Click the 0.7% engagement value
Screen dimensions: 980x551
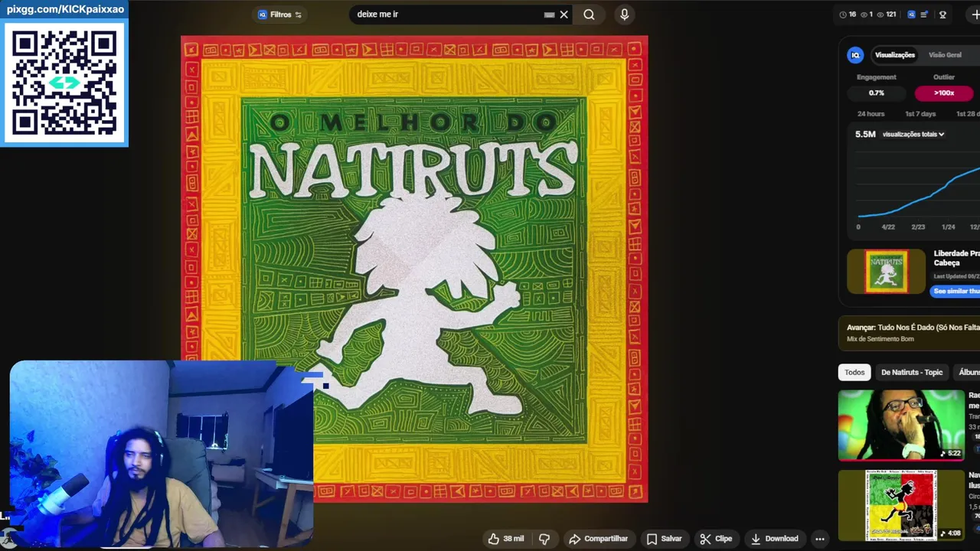[x=877, y=93]
